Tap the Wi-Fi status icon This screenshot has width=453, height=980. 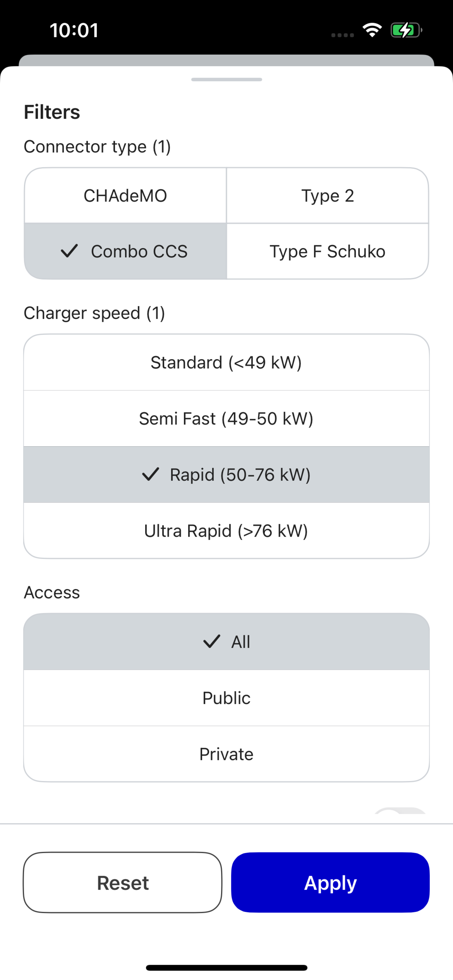pyautogui.click(x=372, y=30)
